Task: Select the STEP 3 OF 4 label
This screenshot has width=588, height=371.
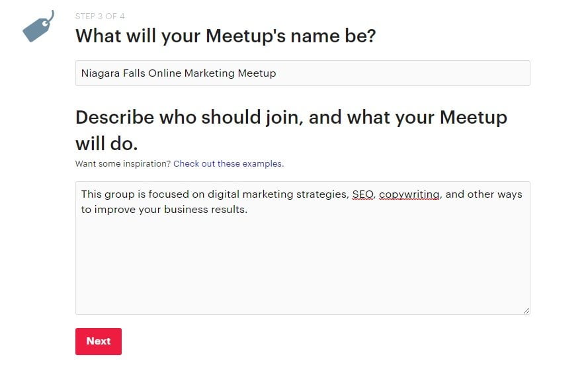Action: pyautogui.click(x=100, y=16)
